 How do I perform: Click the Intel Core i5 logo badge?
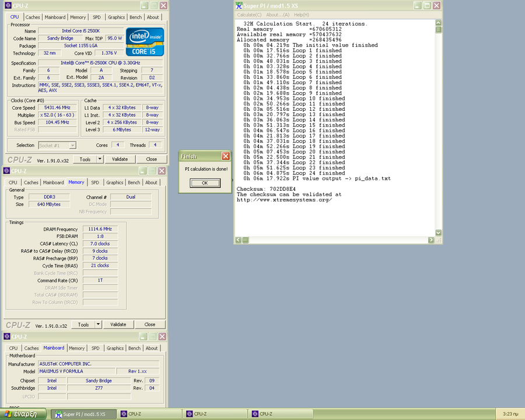tap(145, 41)
